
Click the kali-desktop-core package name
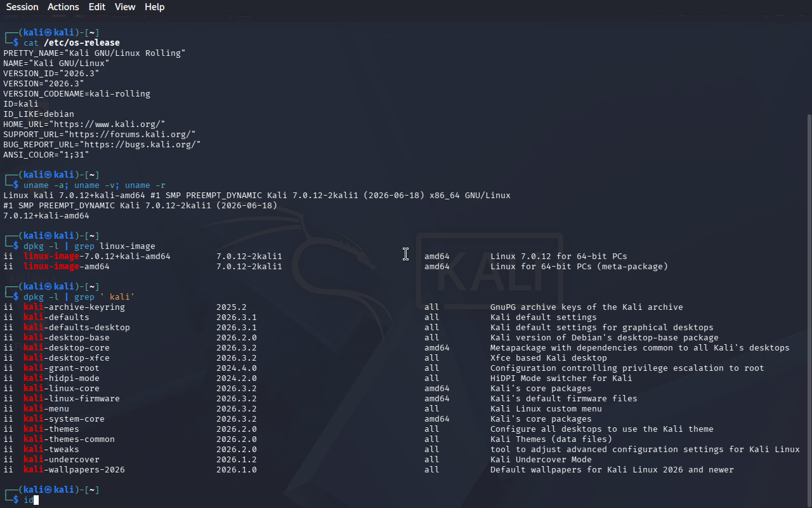click(67, 348)
